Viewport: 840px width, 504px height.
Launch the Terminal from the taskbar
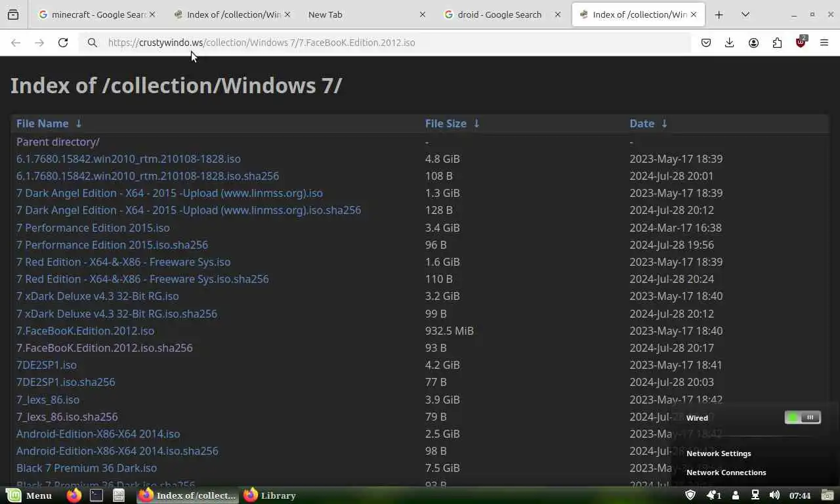pyautogui.click(x=96, y=495)
